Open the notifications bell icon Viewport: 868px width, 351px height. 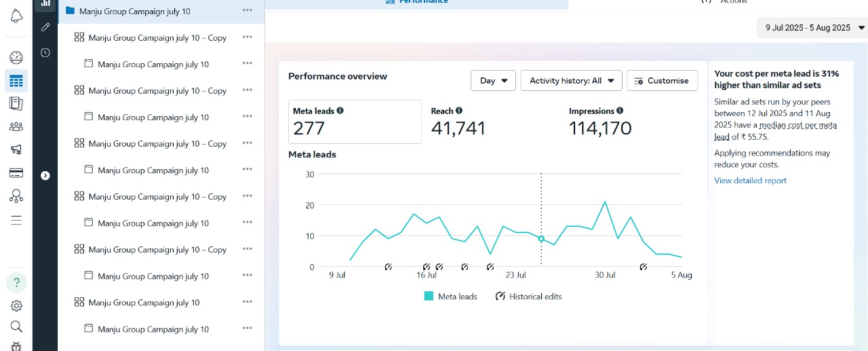coord(16,15)
